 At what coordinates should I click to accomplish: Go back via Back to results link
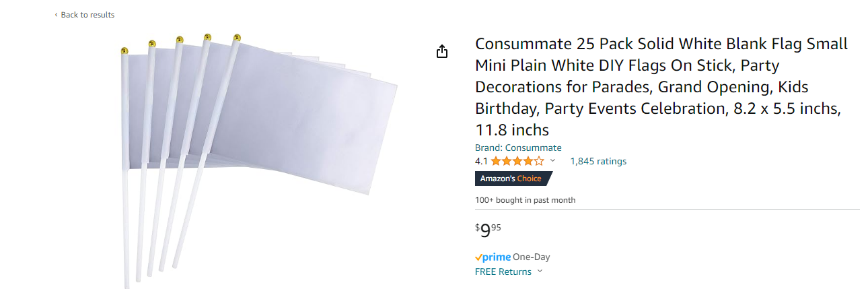[x=87, y=15]
